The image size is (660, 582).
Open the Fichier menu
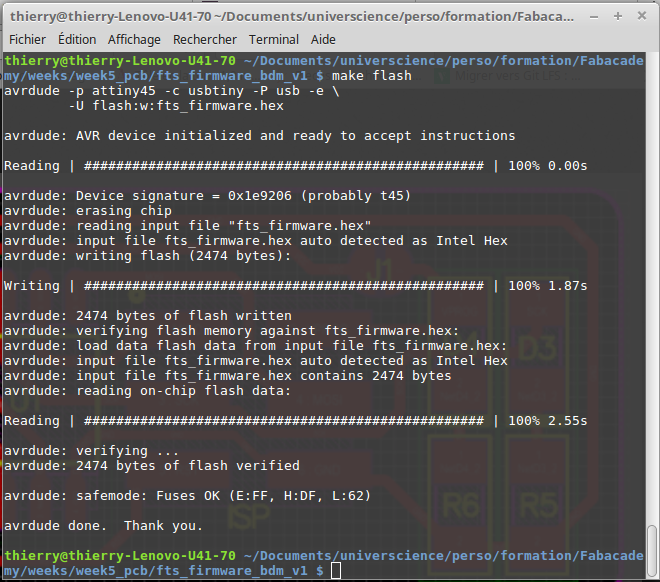pos(27,40)
